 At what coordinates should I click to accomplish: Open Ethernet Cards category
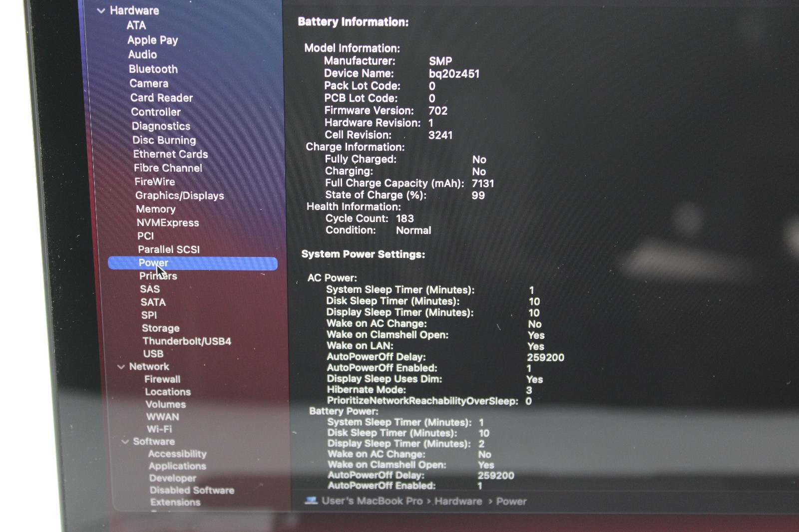point(171,154)
